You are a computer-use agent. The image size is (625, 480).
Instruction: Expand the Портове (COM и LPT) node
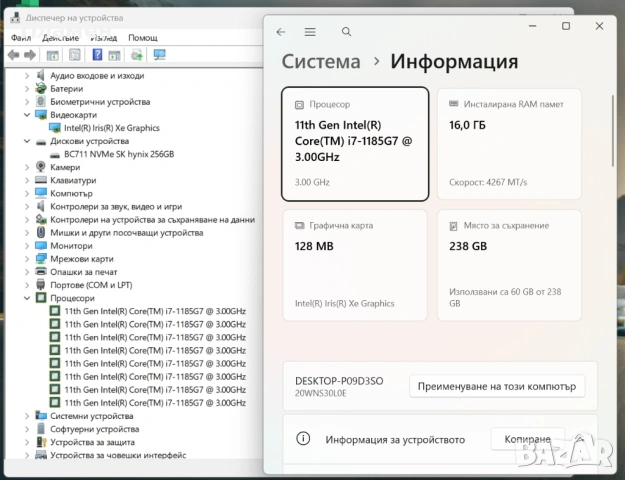pyautogui.click(x=27, y=285)
